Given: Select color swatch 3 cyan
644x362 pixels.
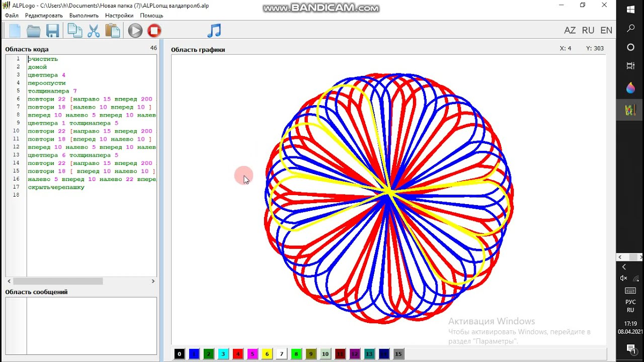Looking at the screenshot, I should coord(223,354).
